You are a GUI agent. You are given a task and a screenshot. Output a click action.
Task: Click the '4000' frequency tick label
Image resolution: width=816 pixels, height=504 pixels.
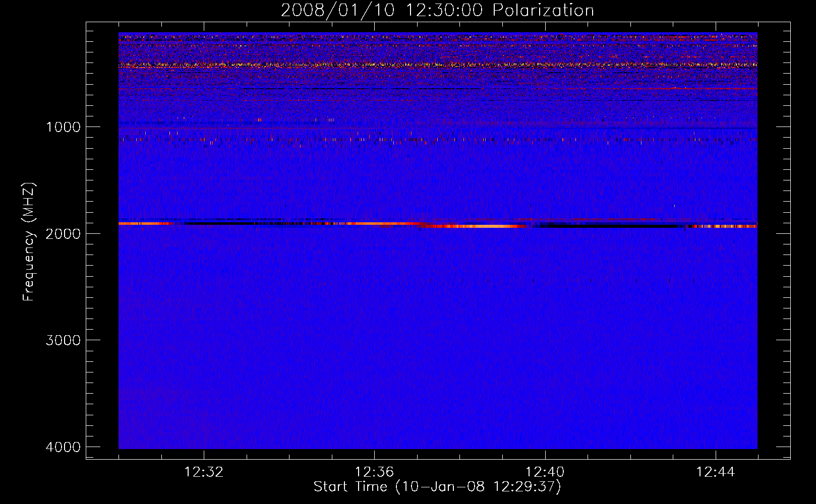point(63,447)
